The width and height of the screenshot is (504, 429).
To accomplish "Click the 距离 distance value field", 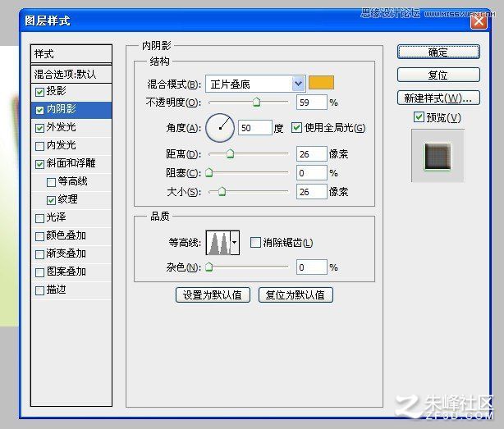I will (x=311, y=154).
